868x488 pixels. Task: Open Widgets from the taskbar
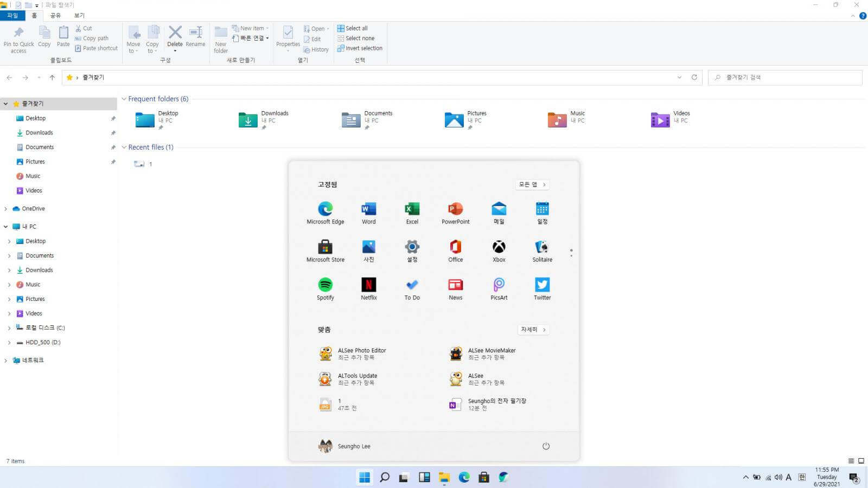click(x=424, y=477)
